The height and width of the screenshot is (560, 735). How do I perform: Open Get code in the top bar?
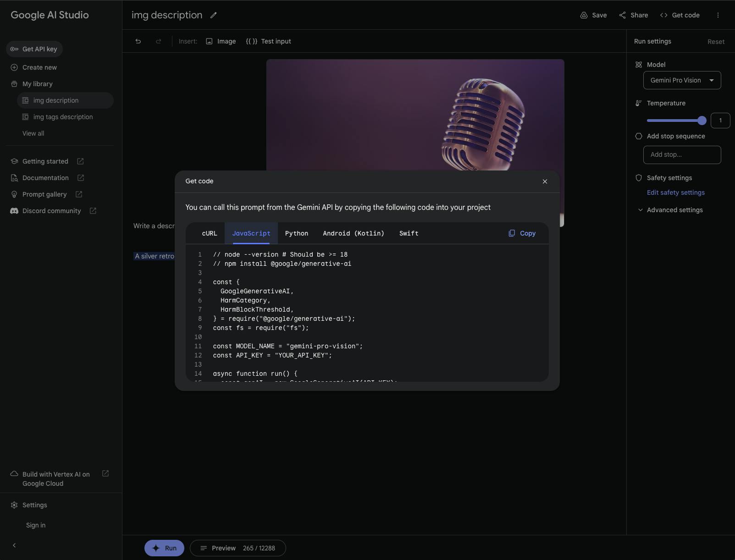click(x=680, y=15)
